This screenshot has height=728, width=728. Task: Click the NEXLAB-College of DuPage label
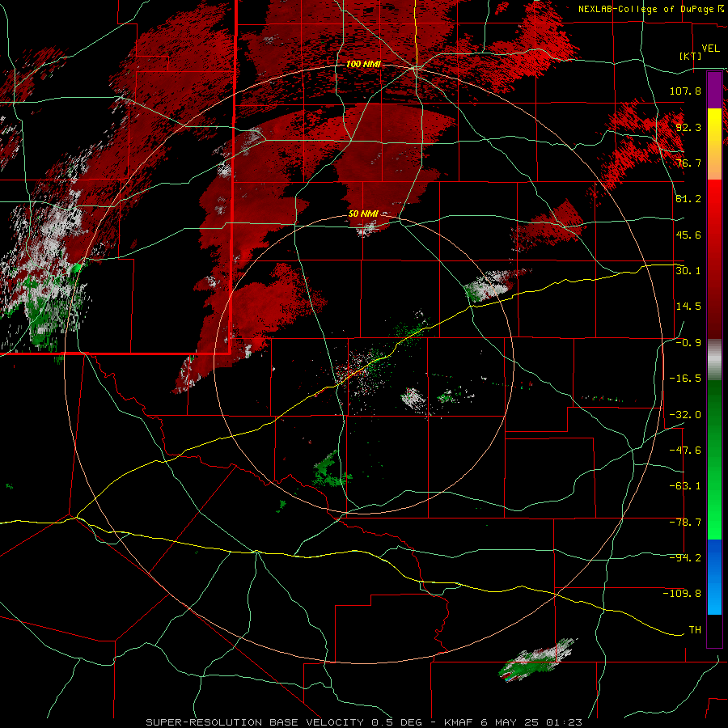coord(645,9)
